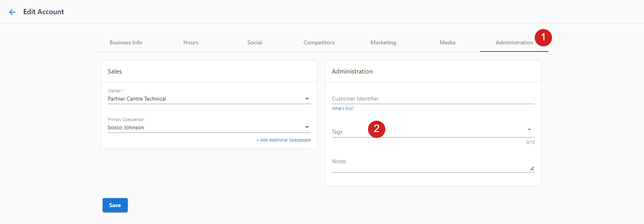Click Add Additional Salespeople link
Viewport: 644px width, 224px height.
(283, 140)
